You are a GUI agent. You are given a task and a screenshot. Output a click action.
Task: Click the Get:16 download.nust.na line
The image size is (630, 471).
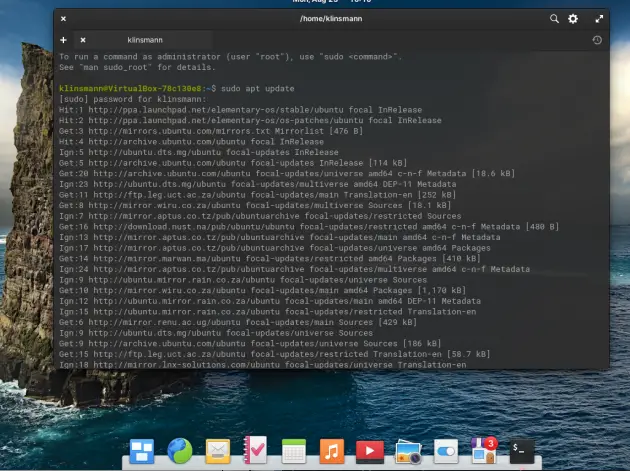pyautogui.click(x=309, y=227)
